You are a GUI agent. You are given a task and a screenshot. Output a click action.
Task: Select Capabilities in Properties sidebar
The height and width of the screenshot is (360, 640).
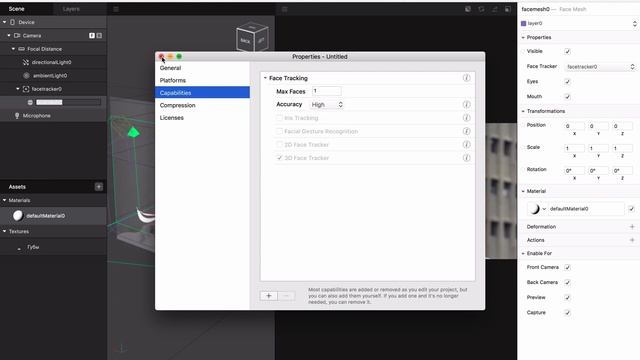[x=202, y=93]
